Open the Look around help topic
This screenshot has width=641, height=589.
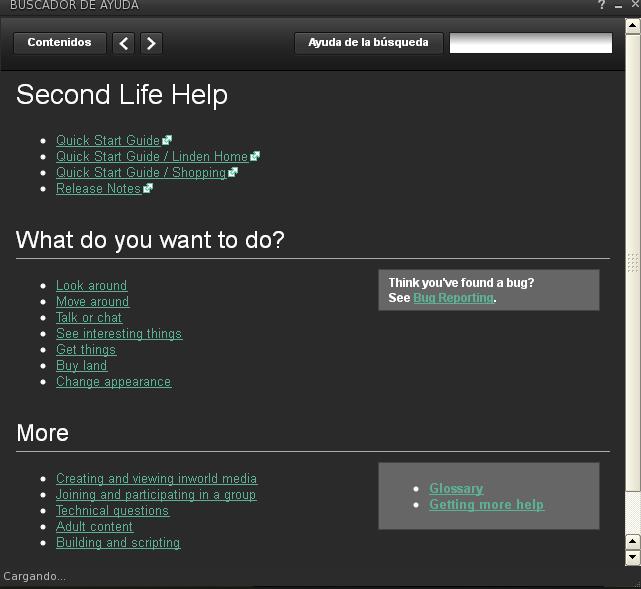(x=92, y=285)
